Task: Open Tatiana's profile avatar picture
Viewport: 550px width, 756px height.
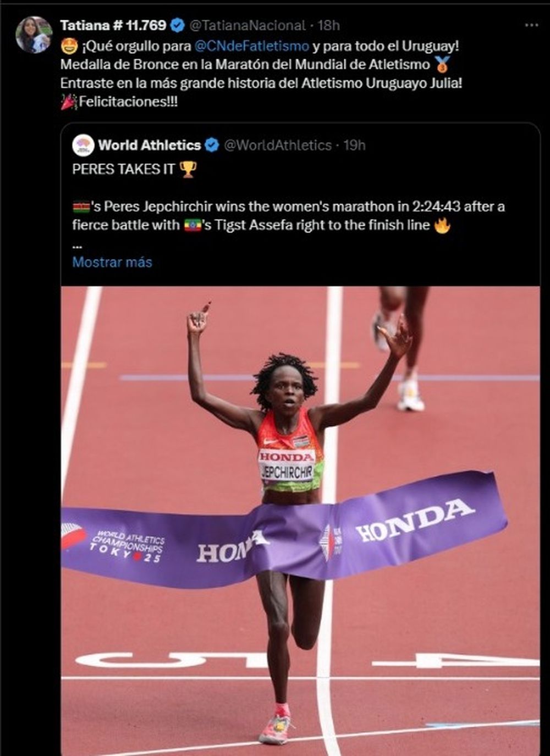Action: [34, 35]
